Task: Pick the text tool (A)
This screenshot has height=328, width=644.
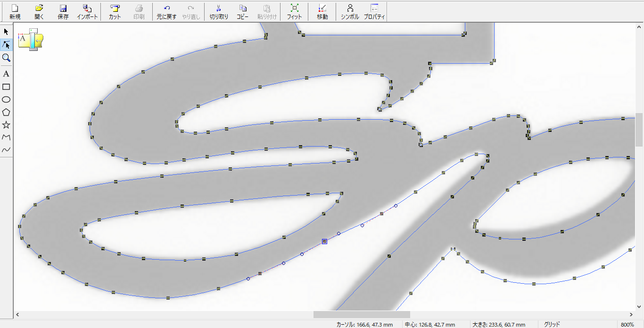Action: 6,74
